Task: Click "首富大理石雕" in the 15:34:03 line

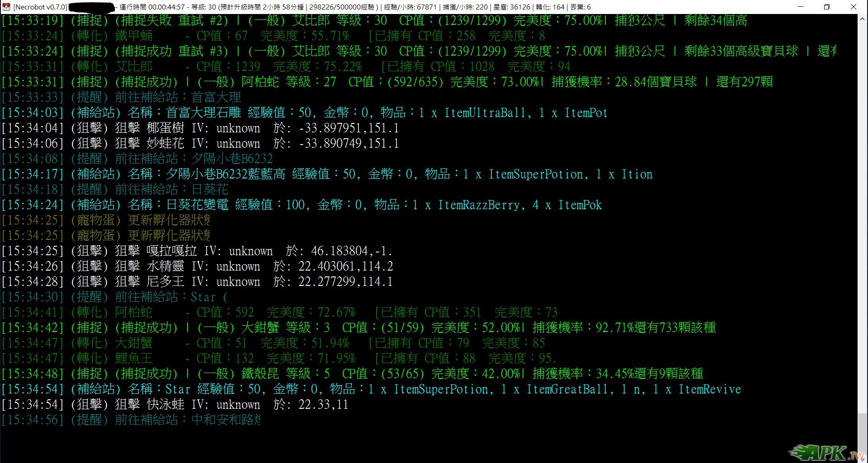Action: coord(203,113)
